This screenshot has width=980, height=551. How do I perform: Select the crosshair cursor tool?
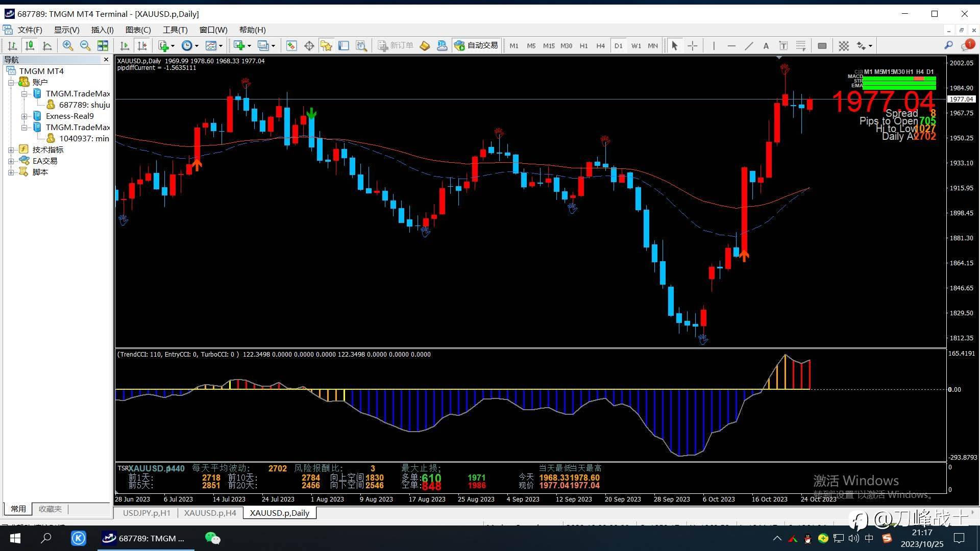[x=692, y=46]
